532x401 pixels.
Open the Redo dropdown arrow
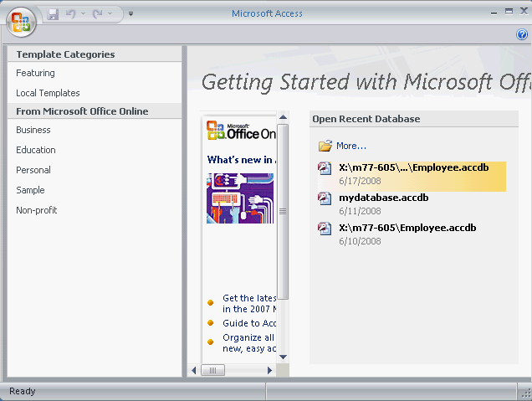coord(111,14)
